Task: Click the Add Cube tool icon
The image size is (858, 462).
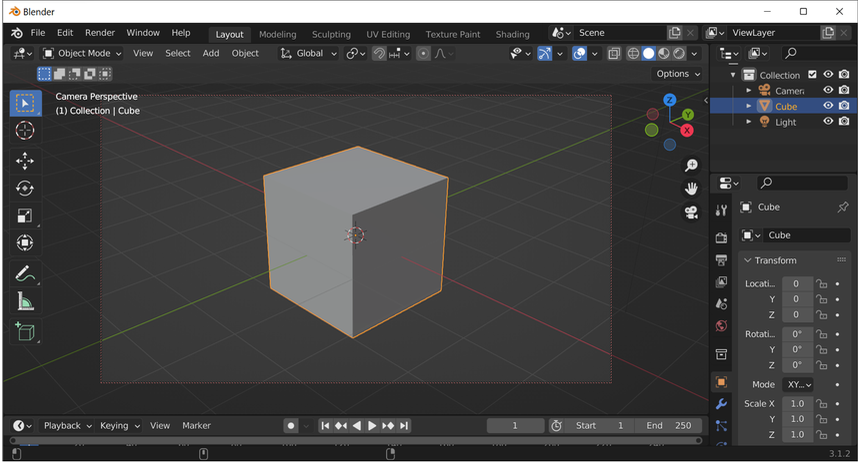Action: tap(25, 332)
